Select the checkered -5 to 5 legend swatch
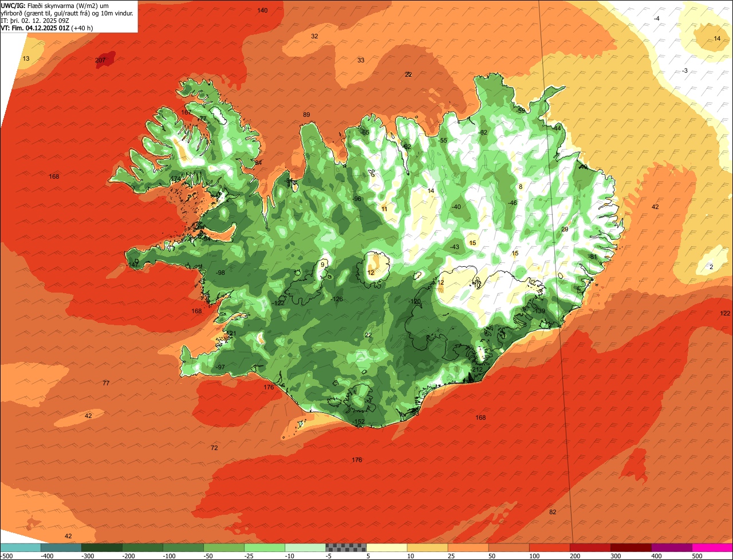Image resolution: width=733 pixels, height=560 pixels. 345,547
